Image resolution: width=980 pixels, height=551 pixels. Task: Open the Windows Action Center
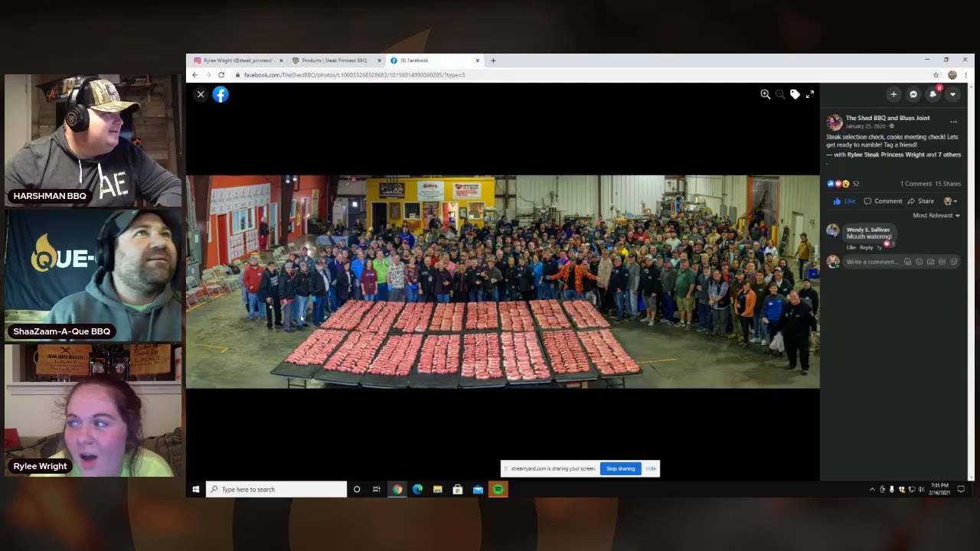coord(961,490)
